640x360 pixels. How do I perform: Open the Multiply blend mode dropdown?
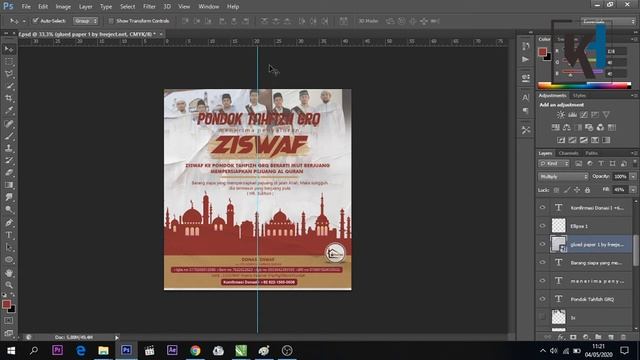point(563,177)
